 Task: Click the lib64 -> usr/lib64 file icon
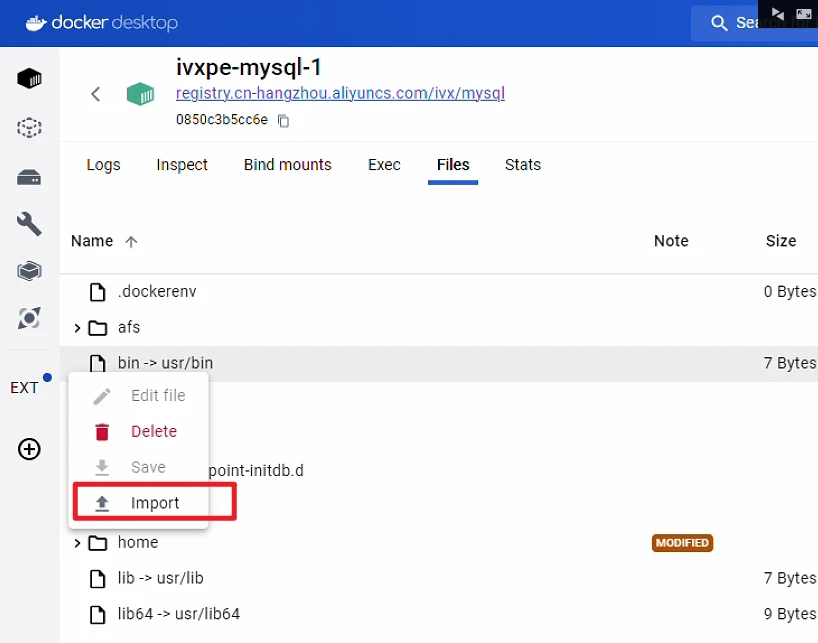pos(98,615)
